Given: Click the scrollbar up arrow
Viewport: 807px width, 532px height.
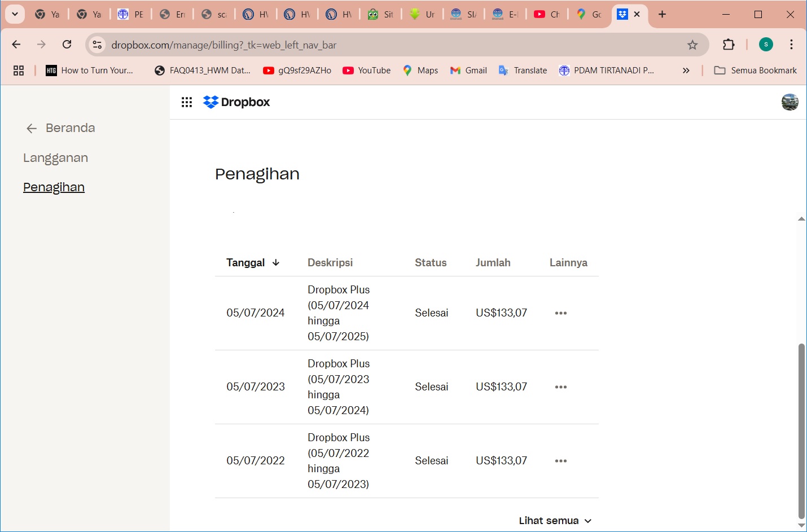Looking at the screenshot, I should coord(801,219).
